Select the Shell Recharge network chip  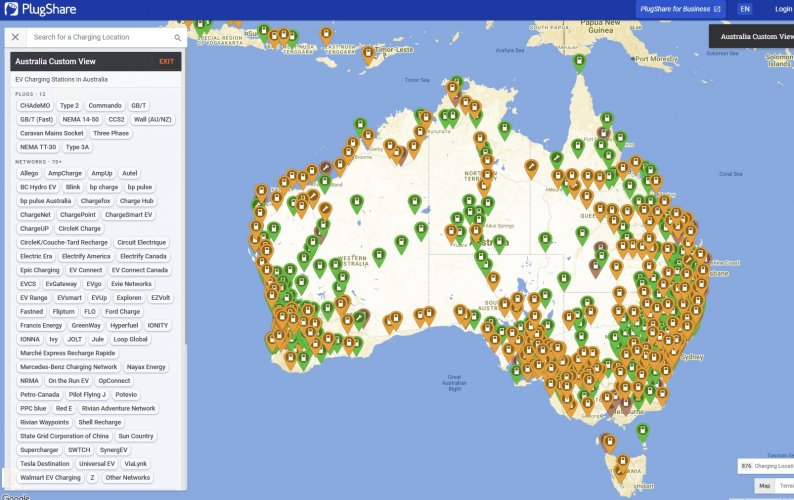(x=100, y=422)
